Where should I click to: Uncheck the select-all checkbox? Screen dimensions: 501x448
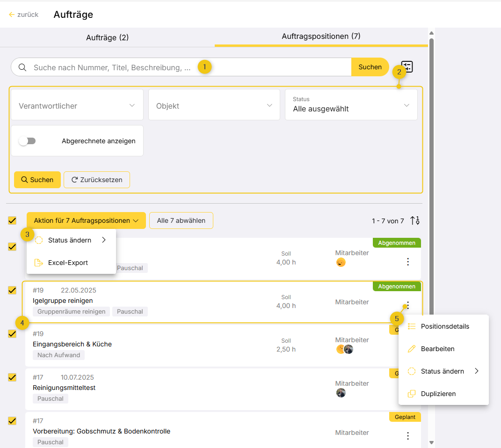coord(12,220)
